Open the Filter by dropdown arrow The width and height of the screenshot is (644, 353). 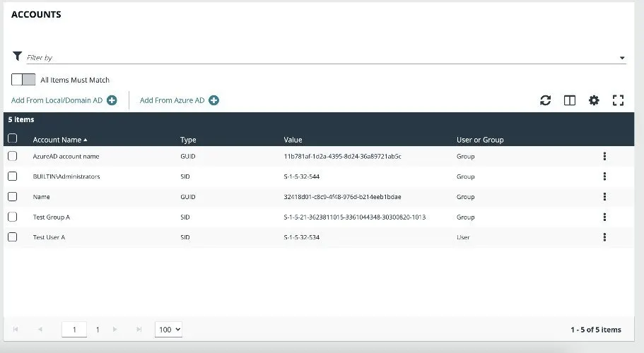tap(622, 58)
